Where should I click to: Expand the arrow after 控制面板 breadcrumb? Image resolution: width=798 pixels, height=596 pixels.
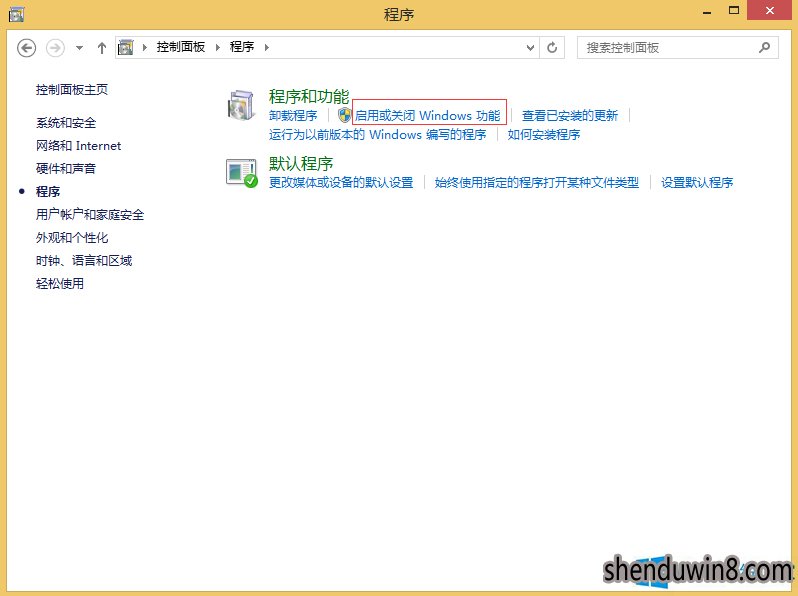coord(218,47)
